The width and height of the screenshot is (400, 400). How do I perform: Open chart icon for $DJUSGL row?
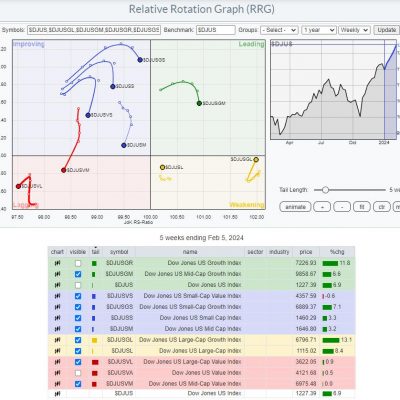click(x=57, y=340)
